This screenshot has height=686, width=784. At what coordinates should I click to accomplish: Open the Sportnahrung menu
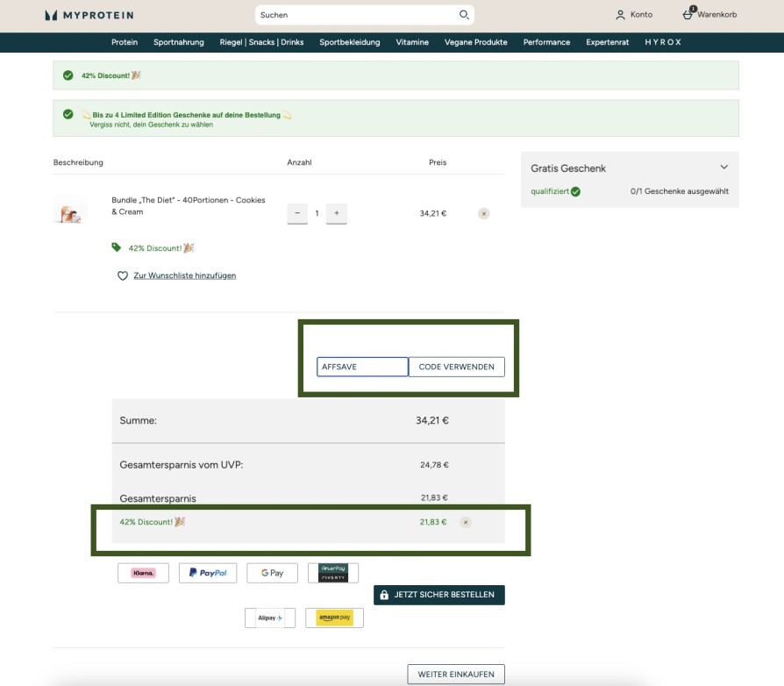179,42
